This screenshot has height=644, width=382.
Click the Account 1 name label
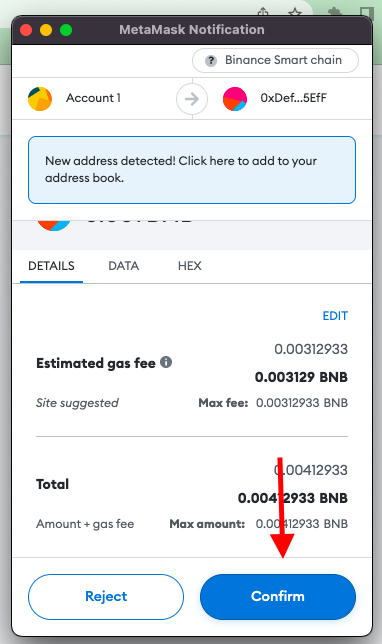(x=93, y=98)
